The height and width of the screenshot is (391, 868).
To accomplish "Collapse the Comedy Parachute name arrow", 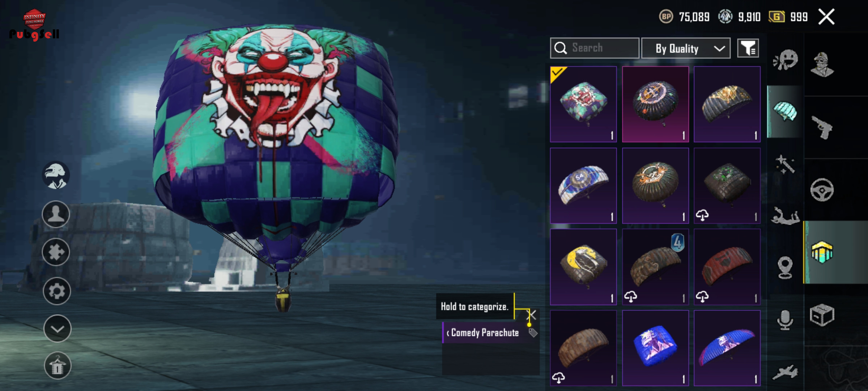I will click(448, 333).
